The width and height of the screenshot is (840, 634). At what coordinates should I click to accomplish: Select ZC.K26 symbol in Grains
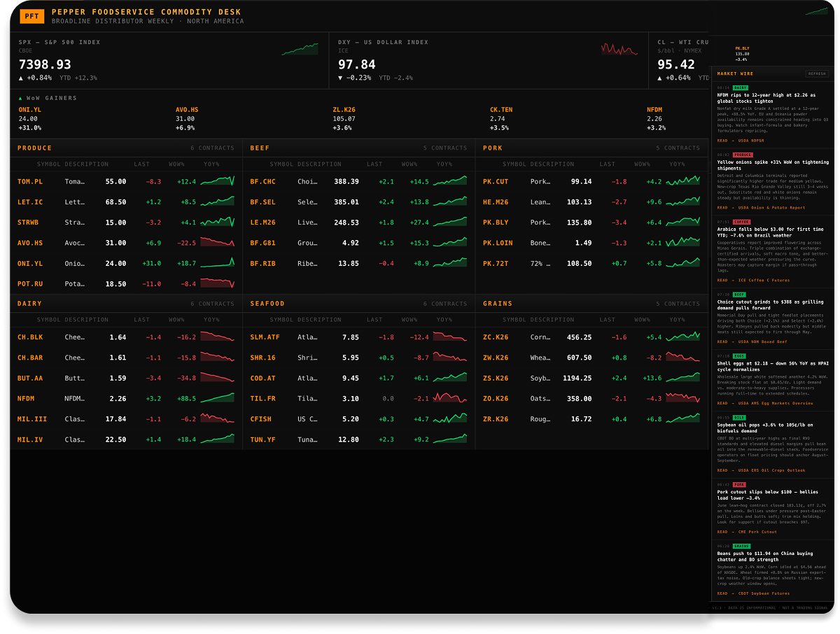point(496,337)
